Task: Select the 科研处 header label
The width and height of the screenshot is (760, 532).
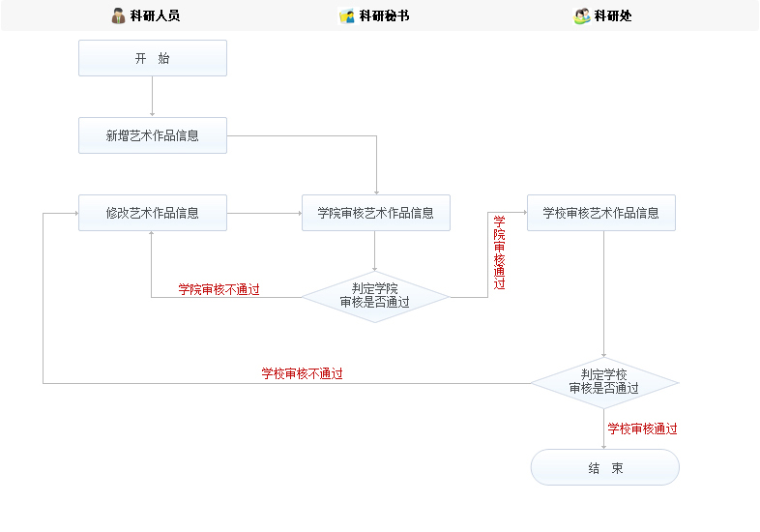Action: point(613,15)
